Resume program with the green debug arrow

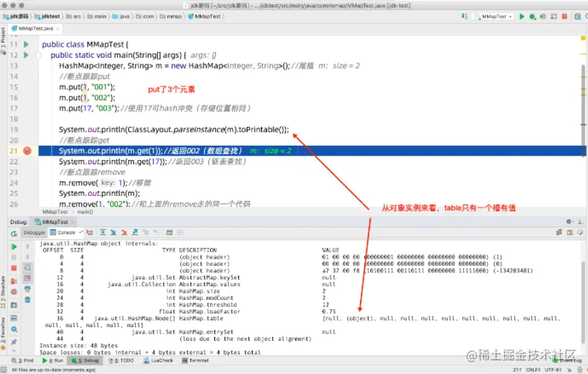(14, 246)
